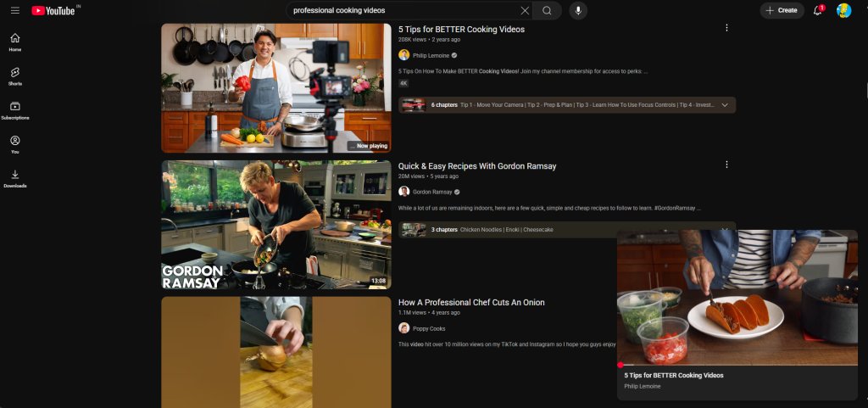Click 5 Tips video description snippet
The height and width of the screenshot is (408, 868).
coord(523,71)
